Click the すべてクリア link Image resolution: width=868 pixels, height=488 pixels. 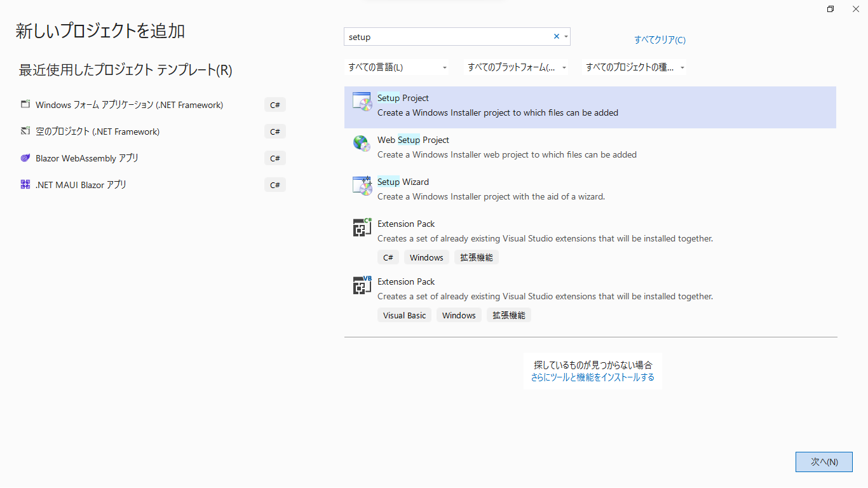tap(660, 40)
